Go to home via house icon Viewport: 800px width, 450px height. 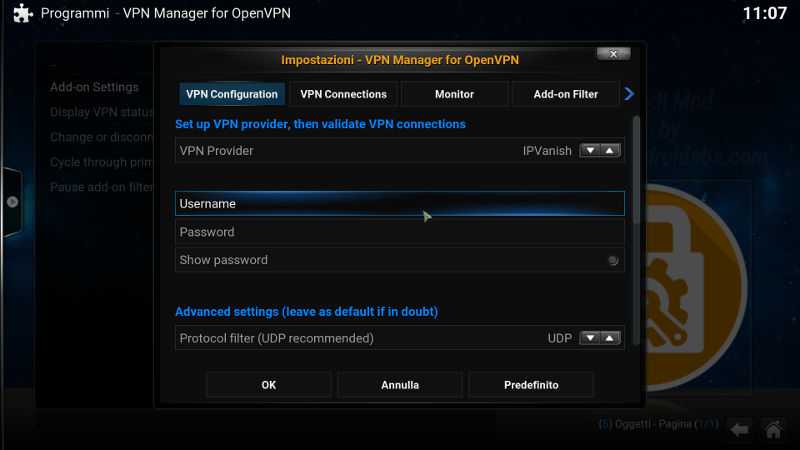(773, 430)
